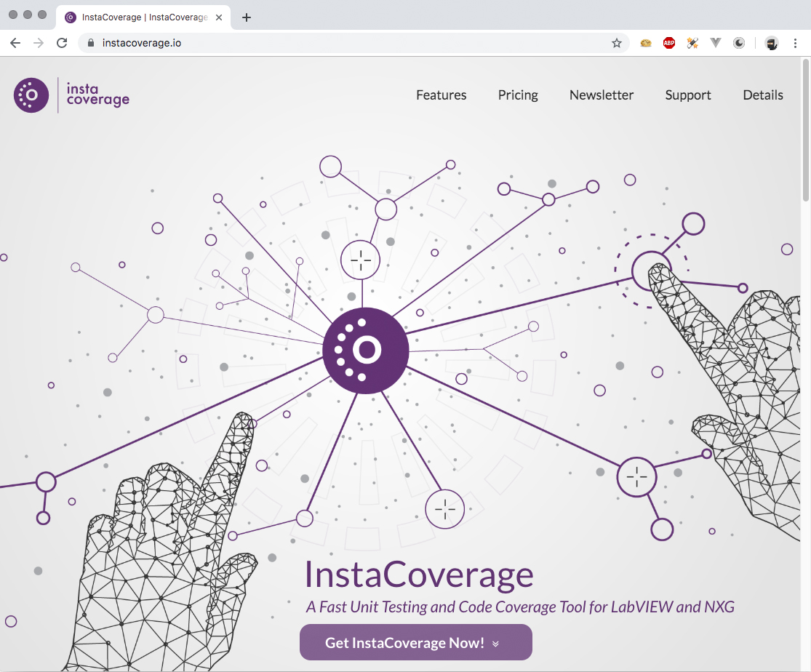Open the cookie extension icon
Image resolution: width=811 pixels, height=672 pixels.
click(x=645, y=43)
